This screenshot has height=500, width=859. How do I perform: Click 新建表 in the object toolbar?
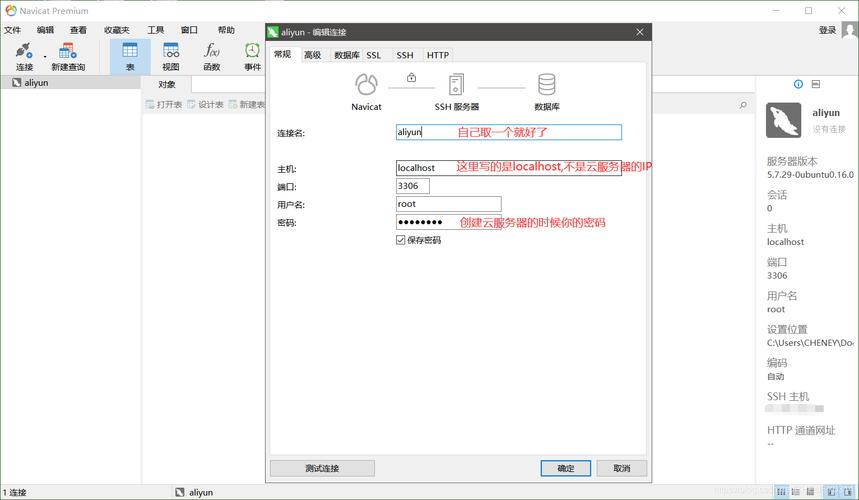[x=247, y=105]
